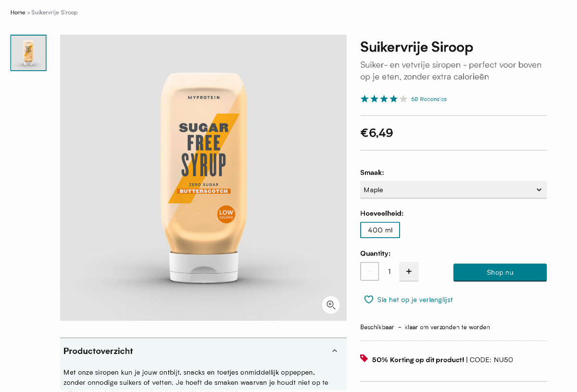
Task: Click the fifth grey rating star
Action: click(x=403, y=99)
